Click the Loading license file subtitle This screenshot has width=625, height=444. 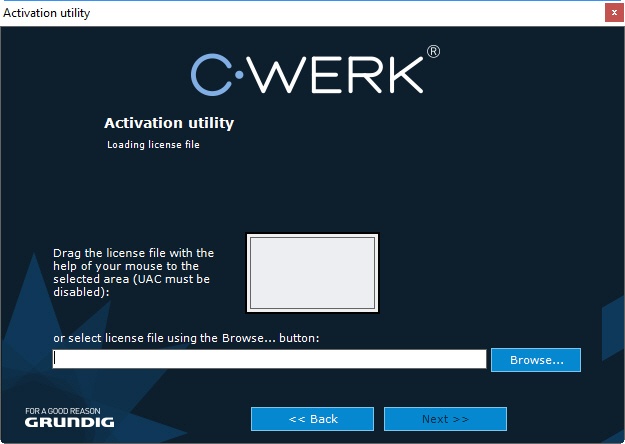(x=153, y=145)
